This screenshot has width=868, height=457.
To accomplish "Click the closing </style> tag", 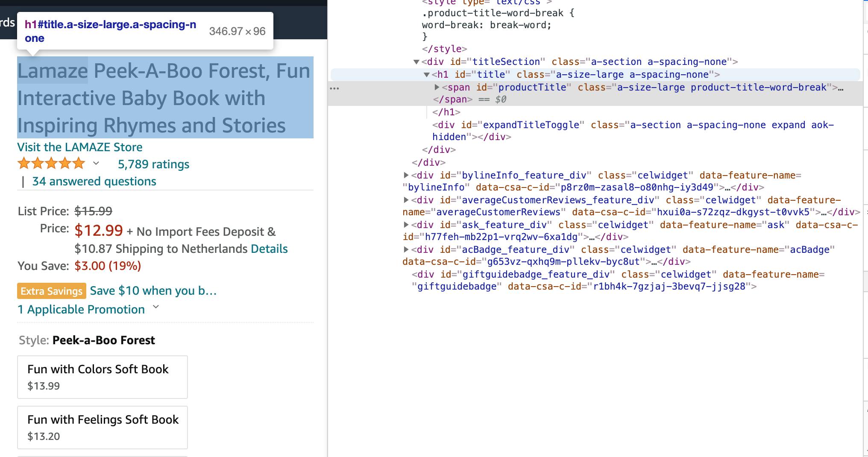I will [444, 49].
